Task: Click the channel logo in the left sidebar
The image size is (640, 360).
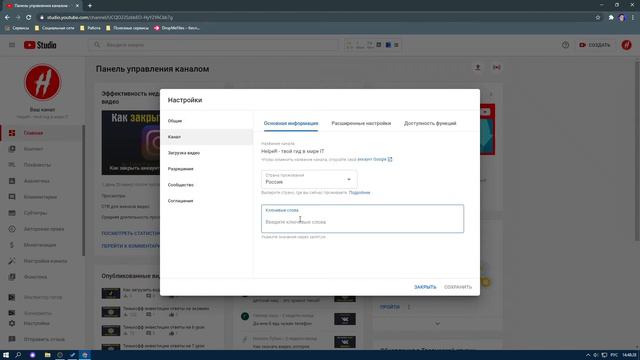Action: pyautogui.click(x=42, y=82)
